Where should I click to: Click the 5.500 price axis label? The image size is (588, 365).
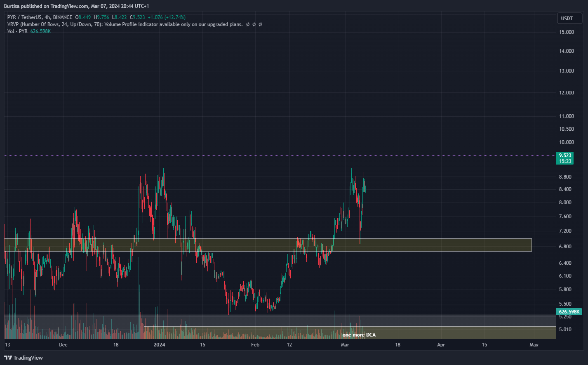tap(565, 304)
